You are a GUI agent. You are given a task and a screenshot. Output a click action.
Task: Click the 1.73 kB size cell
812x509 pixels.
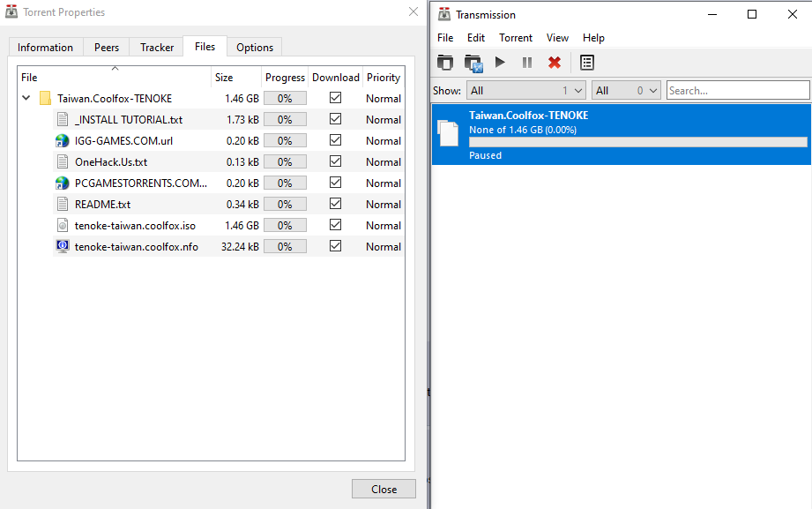click(x=242, y=120)
